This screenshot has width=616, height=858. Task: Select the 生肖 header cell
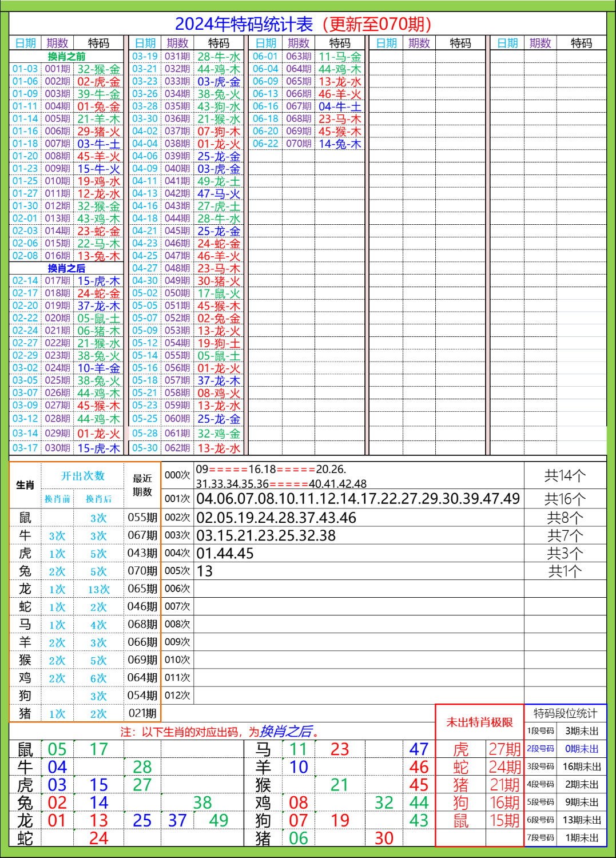[x=25, y=485]
